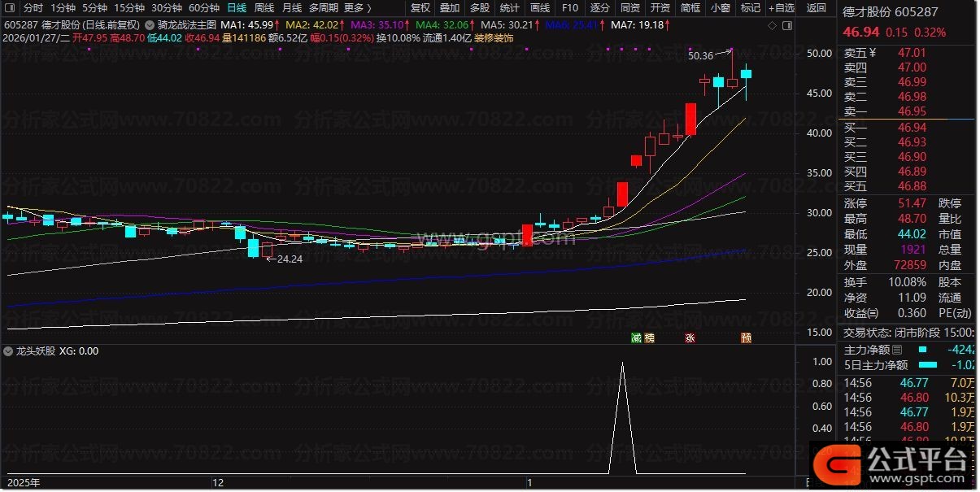980x492 pixels.
Task: Click the small panel icon beside the diamond
Action: point(786,25)
